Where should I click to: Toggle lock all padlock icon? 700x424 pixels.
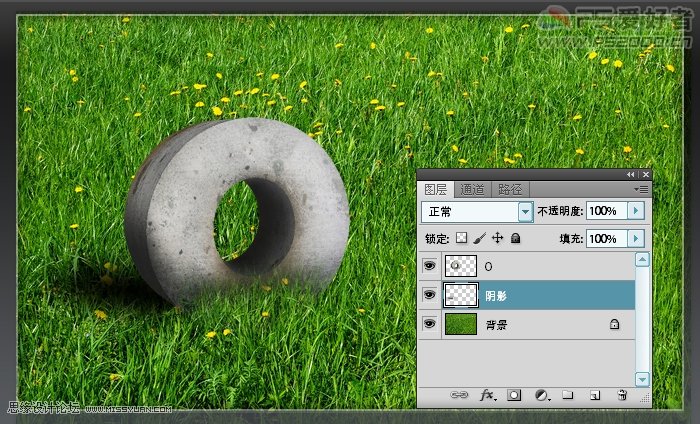click(x=516, y=238)
